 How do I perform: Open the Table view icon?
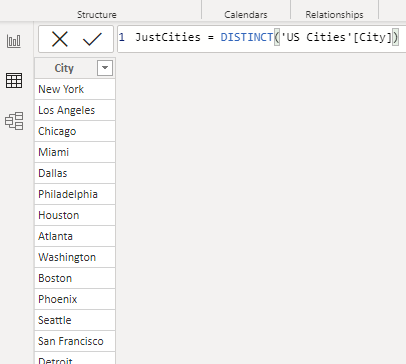click(x=14, y=81)
